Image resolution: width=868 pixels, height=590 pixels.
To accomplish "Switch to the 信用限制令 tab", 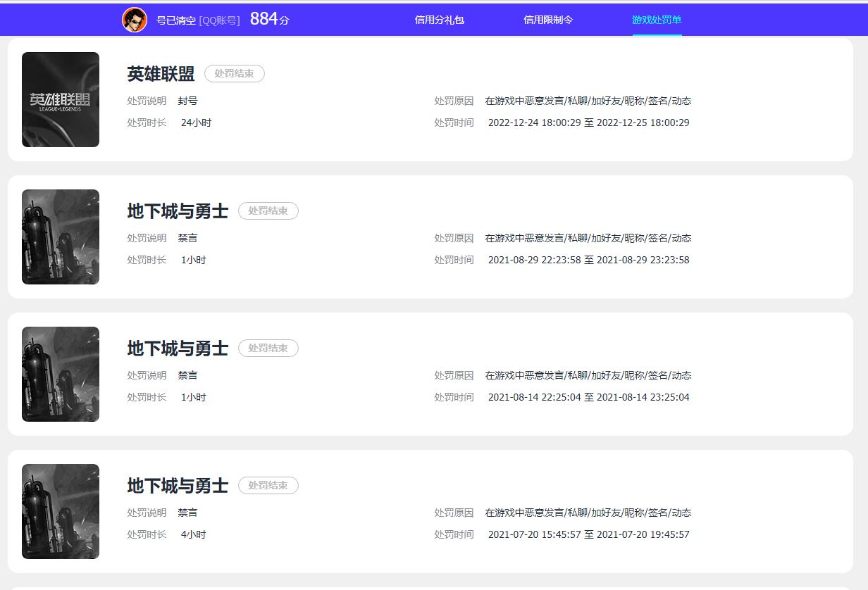I will [x=548, y=20].
